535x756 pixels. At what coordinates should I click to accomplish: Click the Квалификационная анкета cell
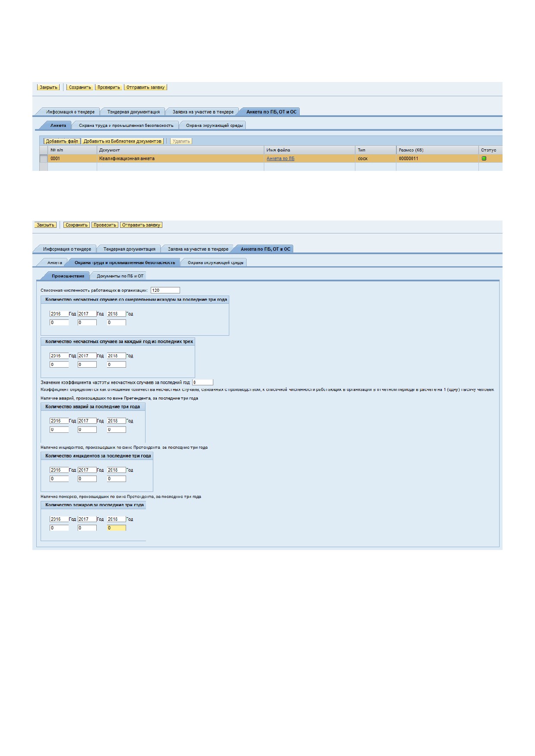[x=180, y=159]
